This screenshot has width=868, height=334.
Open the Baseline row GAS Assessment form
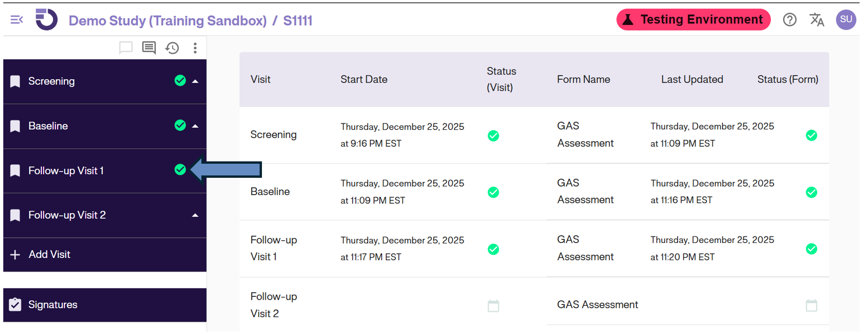[585, 191]
